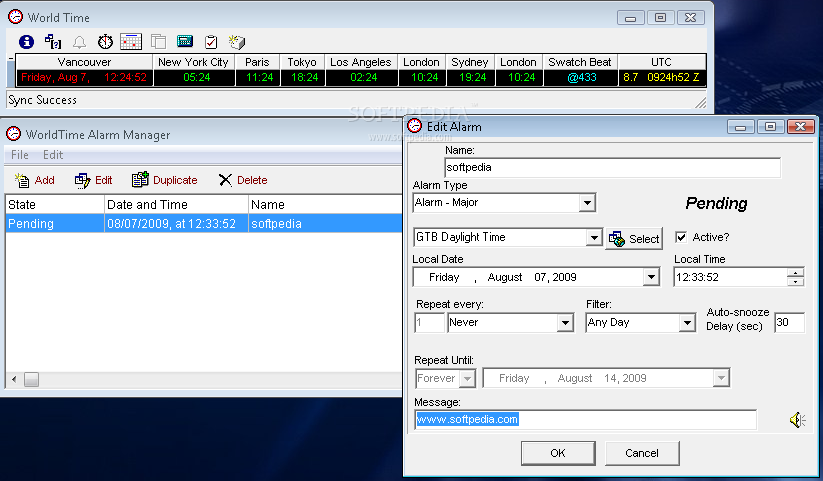Viewport: 823px width, 481px height.
Task: Select the Pending softpedia alarm row
Action: pyautogui.click(x=204, y=224)
